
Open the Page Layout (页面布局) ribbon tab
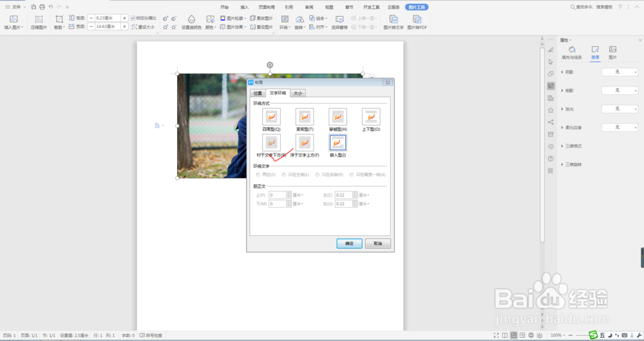(267, 7)
